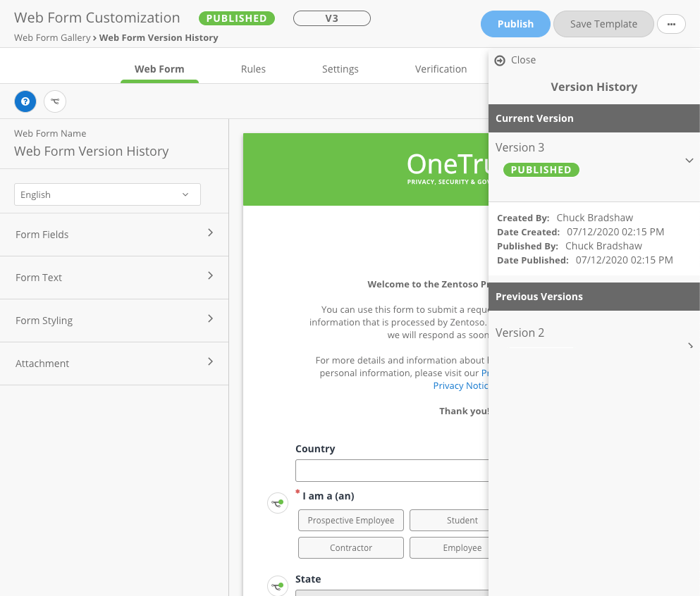Screen dimensions: 700x596
Task: Expand the Form Styling section
Action: click(x=114, y=321)
